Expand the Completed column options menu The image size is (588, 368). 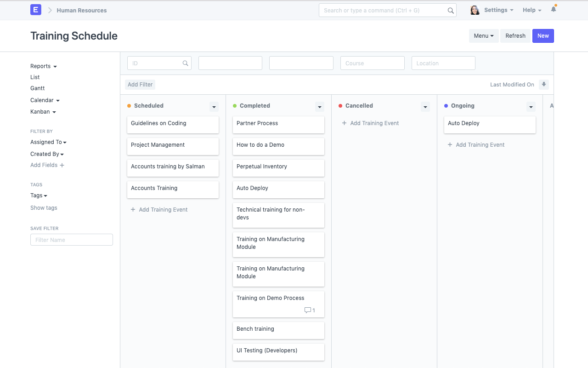click(320, 107)
